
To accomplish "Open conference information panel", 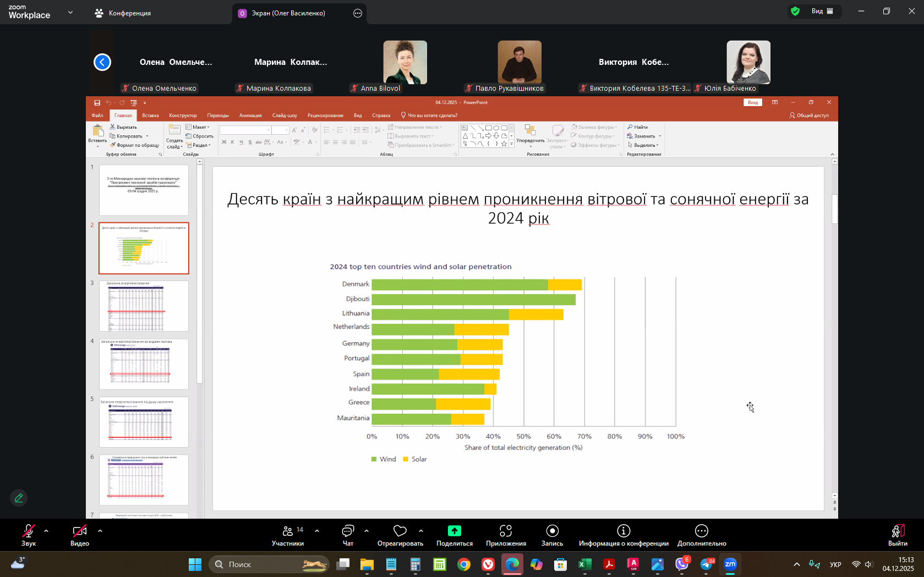I will [x=623, y=535].
